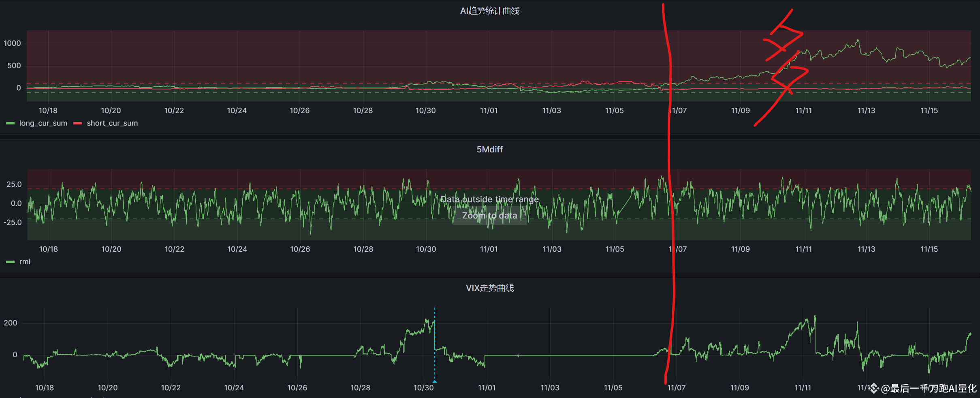Screen dimensions: 980x398
Task: Click the 10/22 date label in AI趋势统计曲线 panel
Action: 174,111
